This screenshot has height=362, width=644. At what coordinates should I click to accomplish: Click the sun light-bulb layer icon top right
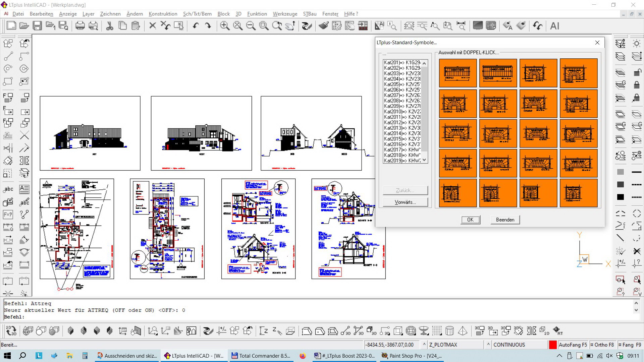click(637, 44)
